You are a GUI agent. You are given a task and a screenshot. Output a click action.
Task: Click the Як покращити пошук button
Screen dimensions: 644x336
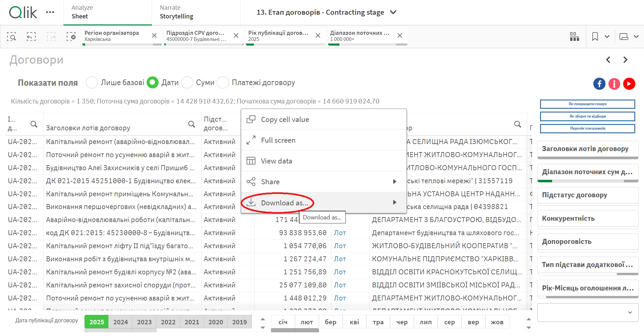[x=587, y=104]
